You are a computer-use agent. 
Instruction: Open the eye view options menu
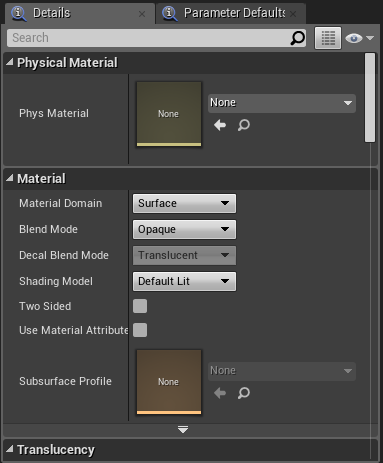pyautogui.click(x=360, y=38)
